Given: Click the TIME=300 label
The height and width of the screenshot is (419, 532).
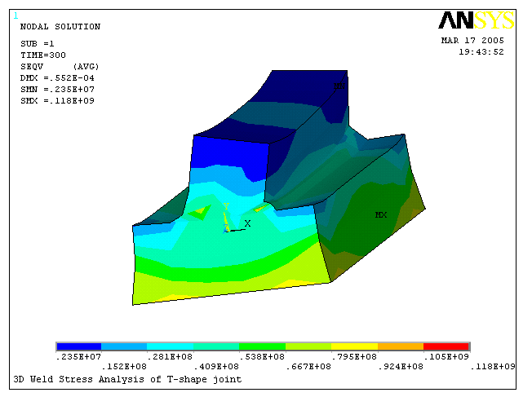Looking at the screenshot, I should click(x=40, y=55).
